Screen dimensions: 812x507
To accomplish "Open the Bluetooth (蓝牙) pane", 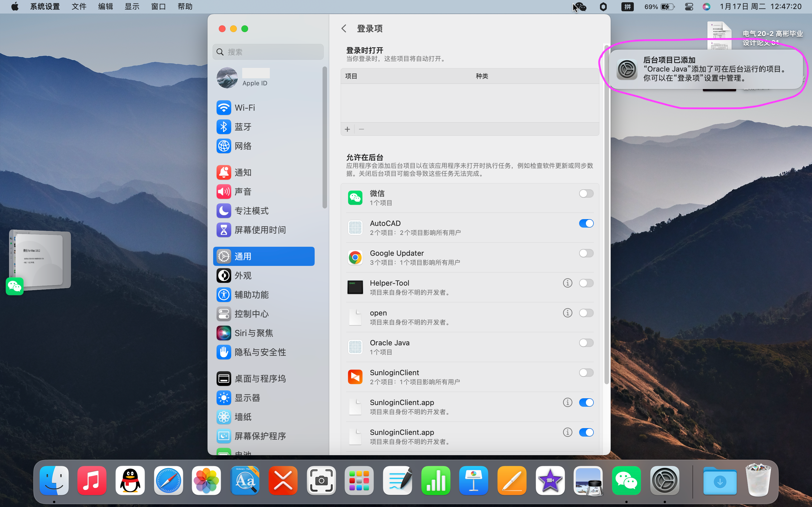I will pos(243,127).
